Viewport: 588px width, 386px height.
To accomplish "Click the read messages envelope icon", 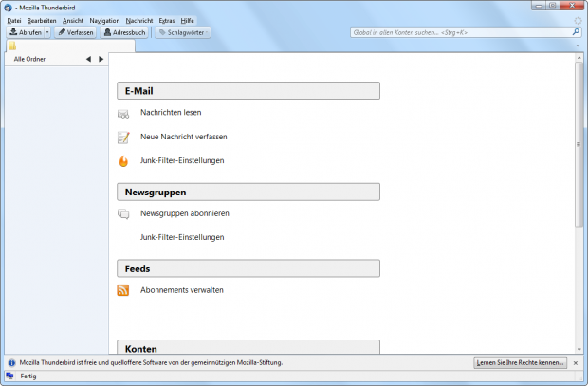I will [123, 114].
